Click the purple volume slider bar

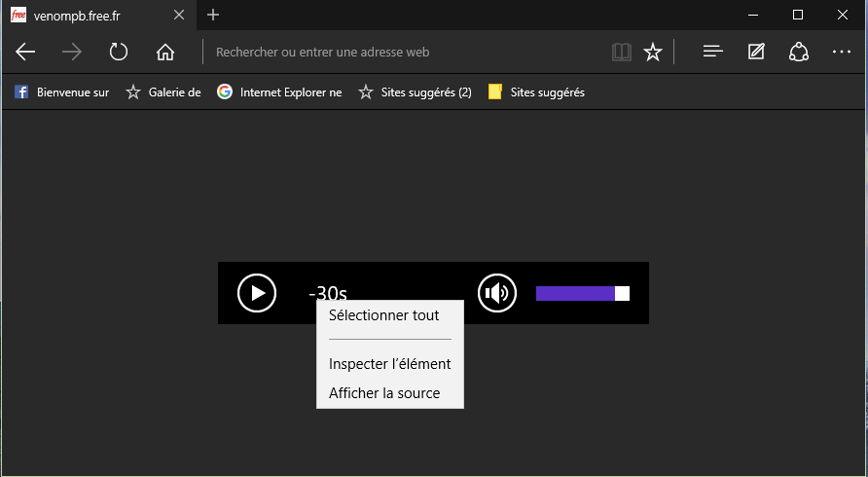576,293
